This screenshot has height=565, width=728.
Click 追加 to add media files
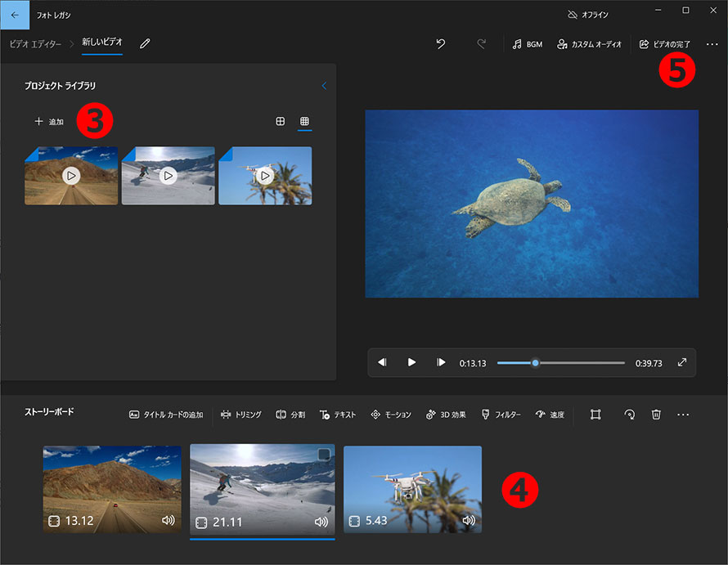[x=48, y=121]
